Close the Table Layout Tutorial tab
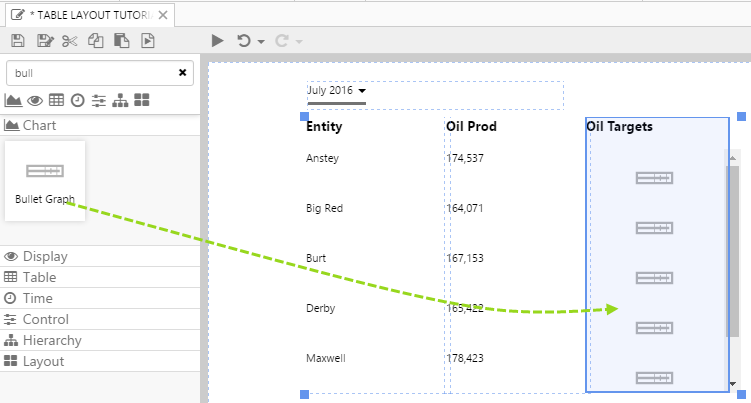This screenshot has height=403, width=751. [x=163, y=15]
